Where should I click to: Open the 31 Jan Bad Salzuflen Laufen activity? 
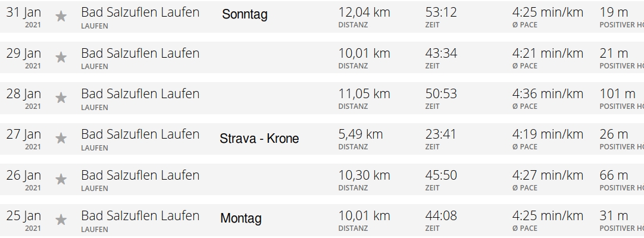pyautogui.click(x=140, y=12)
